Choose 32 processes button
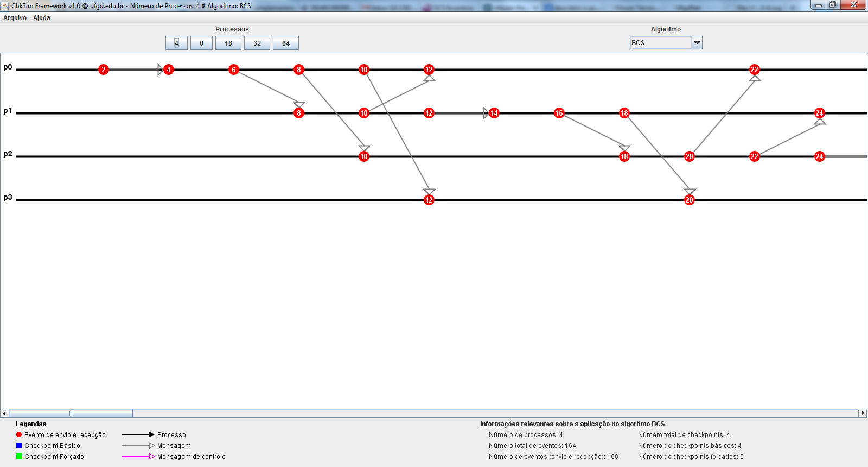Screen dimensions: 868x467 click(x=257, y=43)
